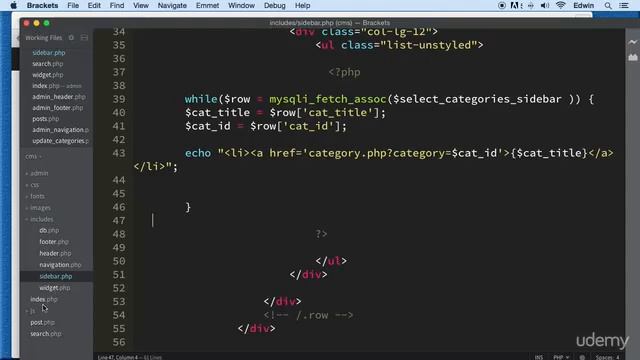Click line number 43 in the gutter
The image size is (640, 360).
pos(119,153)
